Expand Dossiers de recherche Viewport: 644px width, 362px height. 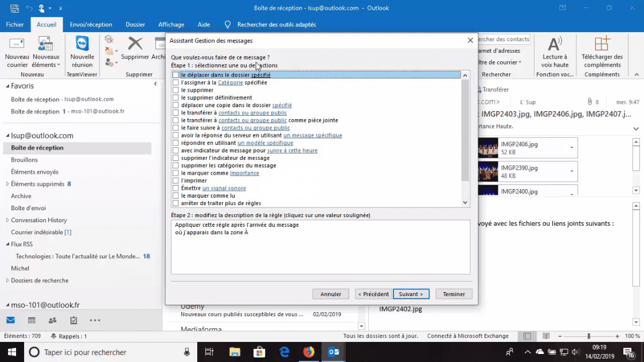tap(7, 280)
